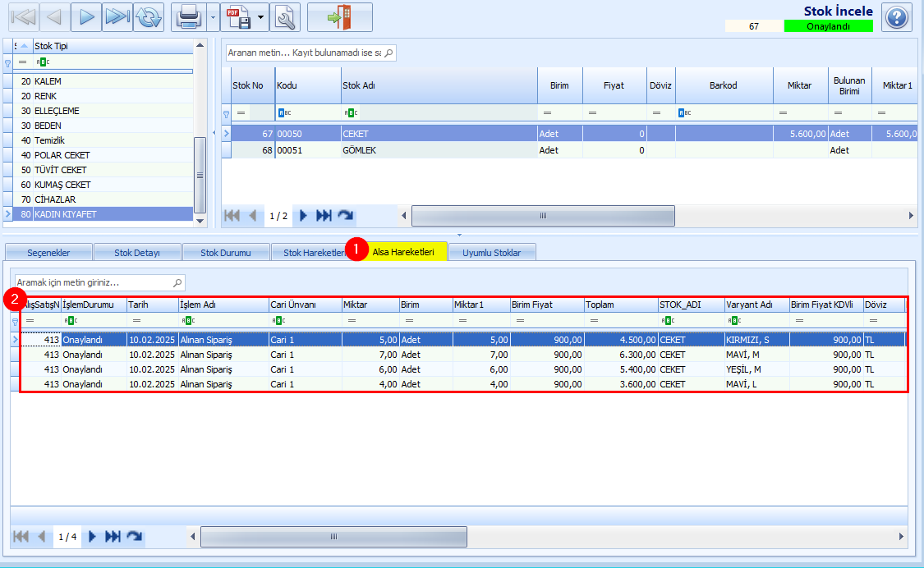Sort by the Birim Fiyat KDVli header
924x568 pixels.
click(x=826, y=305)
